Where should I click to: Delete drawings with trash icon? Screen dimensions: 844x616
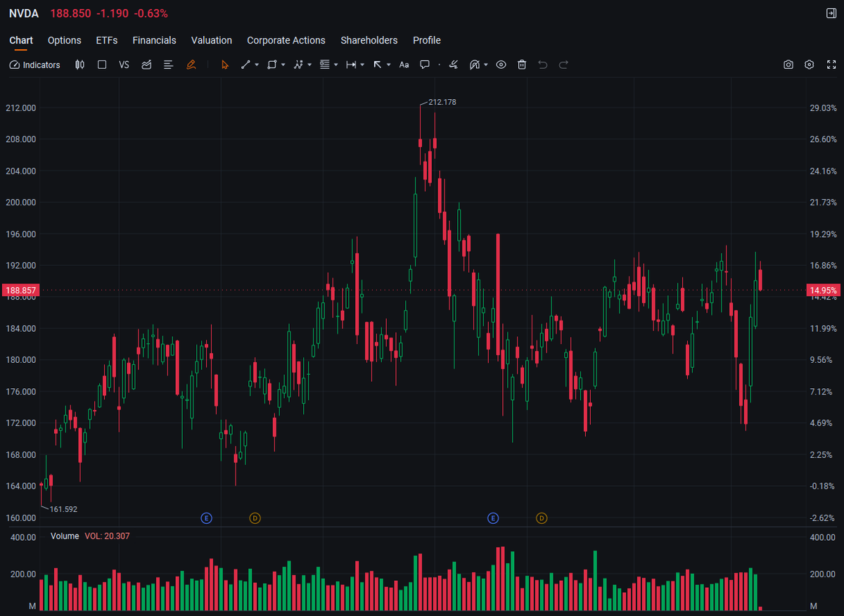coord(522,65)
